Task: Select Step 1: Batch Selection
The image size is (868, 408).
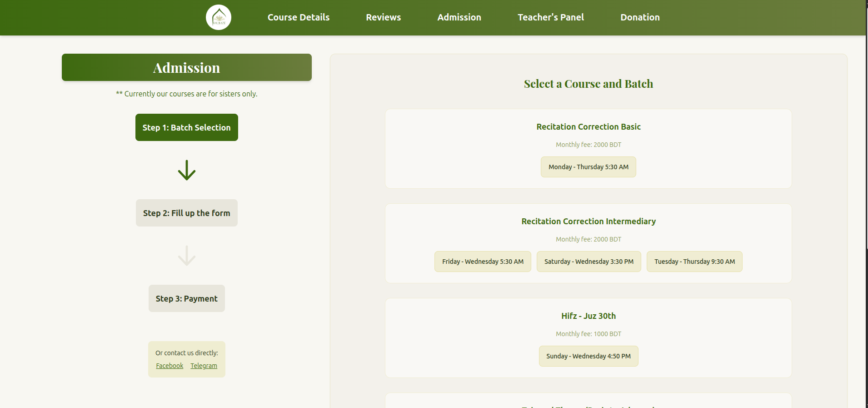Action: [x=187, y=127]
